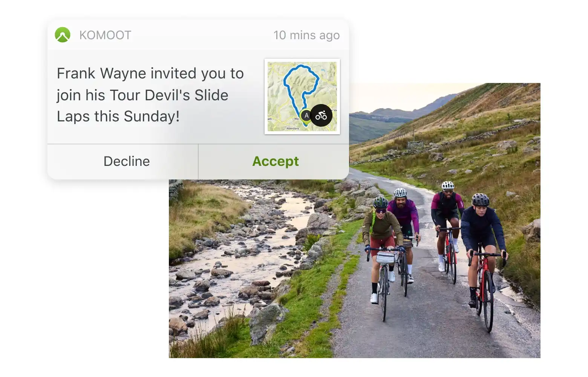Click the "A" start marker on map
This screenshot has height=377, width=588.
point(306,116)
